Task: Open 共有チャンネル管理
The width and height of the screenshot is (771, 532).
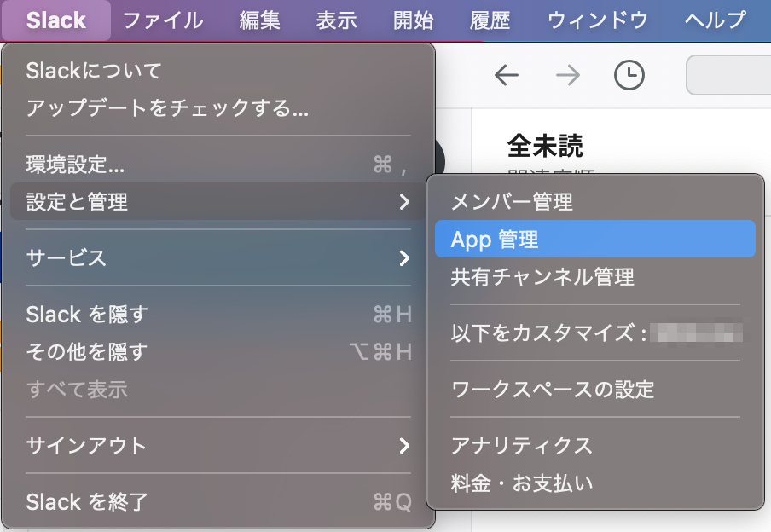Action: coord(595,277)
